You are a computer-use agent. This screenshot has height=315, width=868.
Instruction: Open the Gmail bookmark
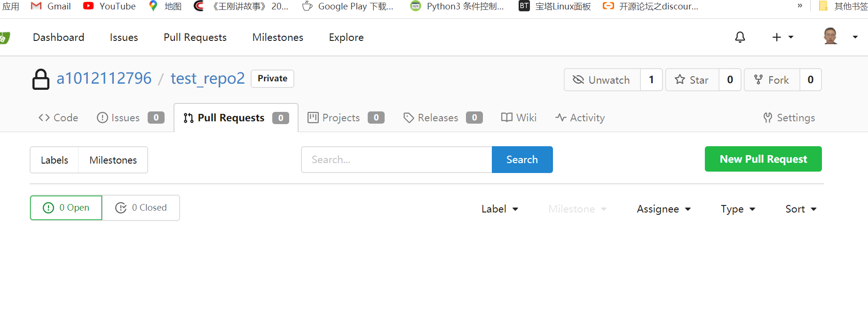coord(50,6)
